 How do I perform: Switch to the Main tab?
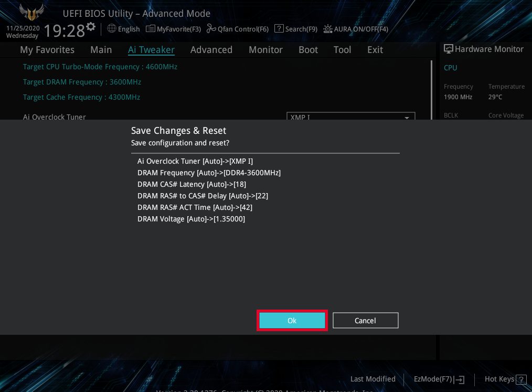pyautogui.click(x=101, y=50)
